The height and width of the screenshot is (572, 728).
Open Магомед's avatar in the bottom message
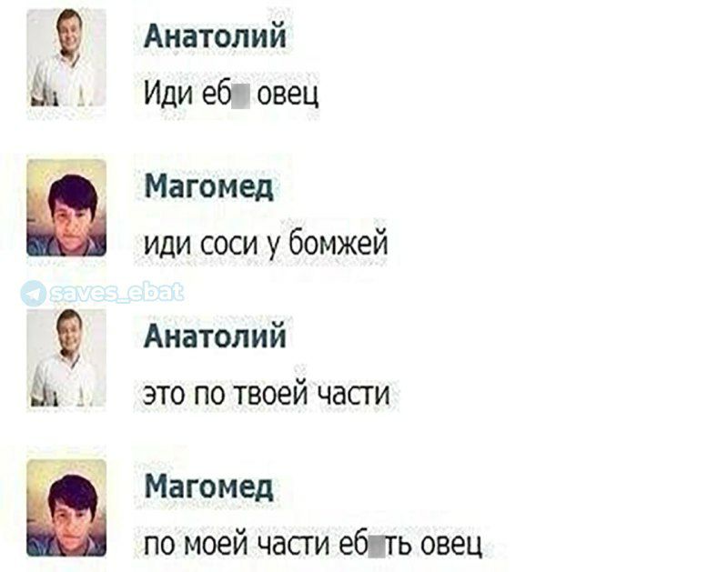point(66,508)
